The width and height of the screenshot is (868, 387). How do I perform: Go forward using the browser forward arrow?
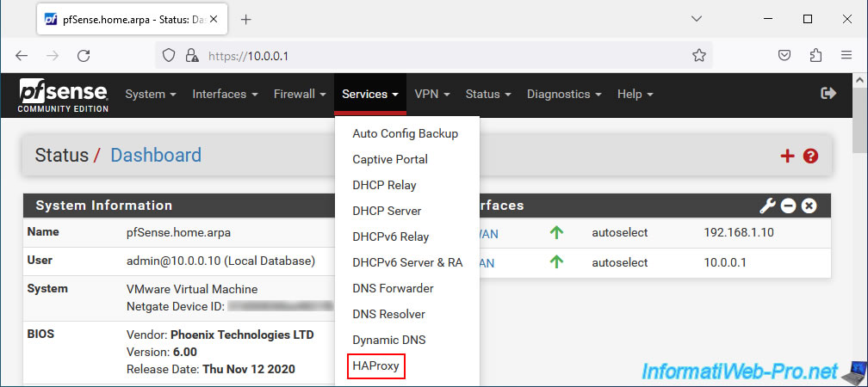point(52,55)
